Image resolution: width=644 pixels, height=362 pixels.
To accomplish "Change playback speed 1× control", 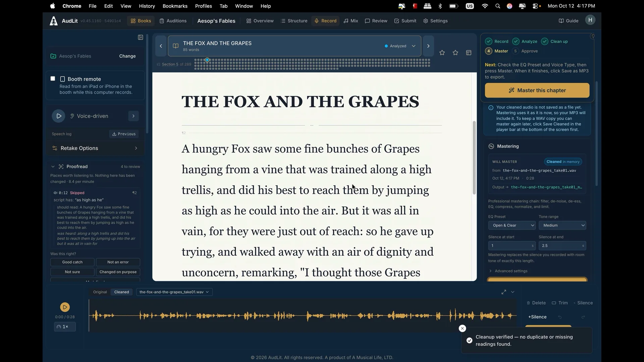I will click(65, 327).
